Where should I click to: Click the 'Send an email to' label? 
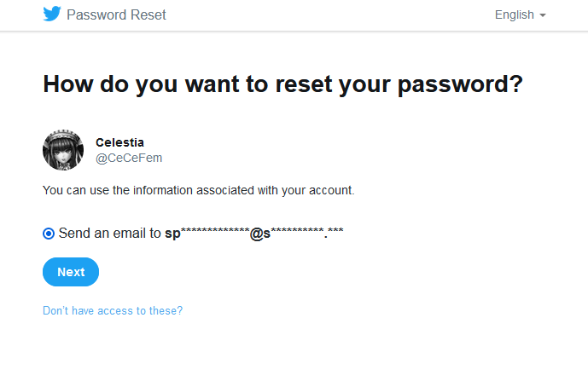[x=109, y=233]
